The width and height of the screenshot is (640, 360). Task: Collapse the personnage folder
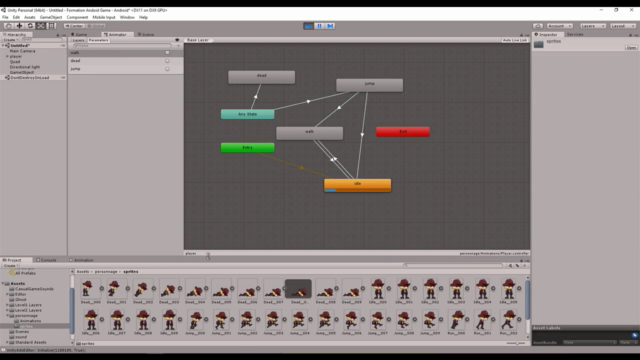pos(7,316)
